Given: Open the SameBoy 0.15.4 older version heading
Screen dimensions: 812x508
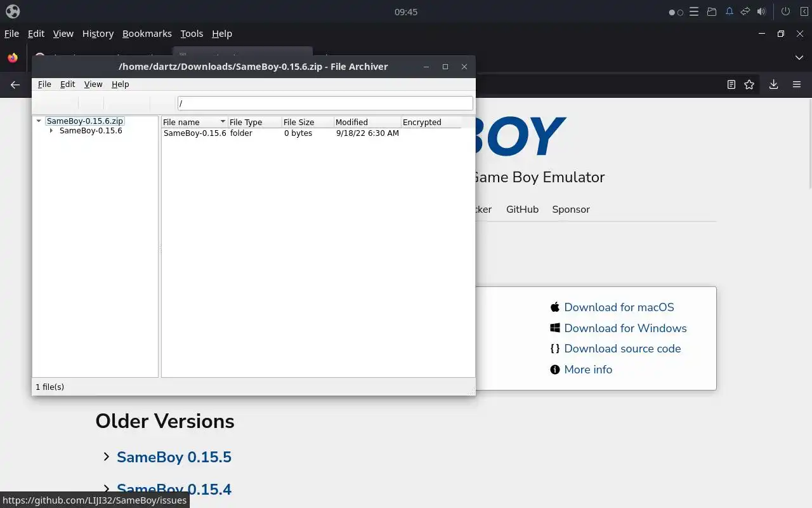Looking at the screenshot, I should (174, 490).
